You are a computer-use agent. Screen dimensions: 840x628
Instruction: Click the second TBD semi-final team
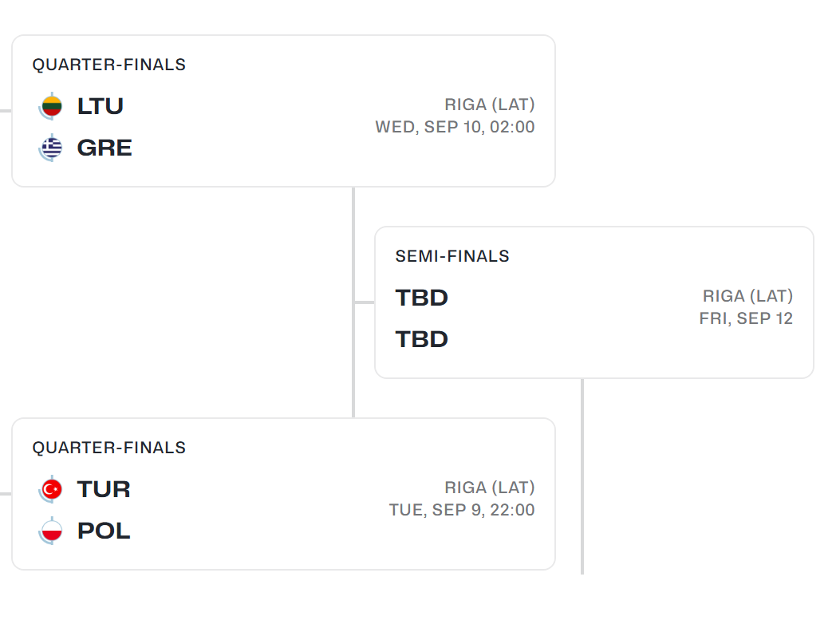(x=422, y=340)
